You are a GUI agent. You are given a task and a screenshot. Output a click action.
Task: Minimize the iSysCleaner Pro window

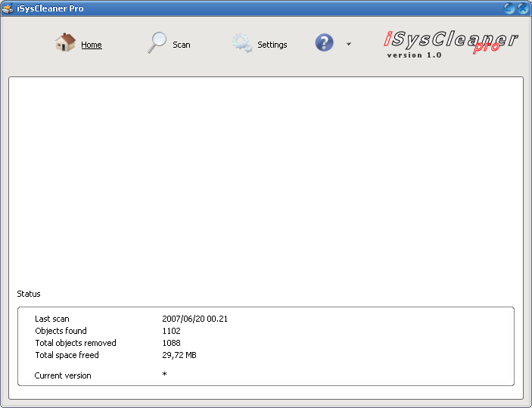tap(509, 8)
